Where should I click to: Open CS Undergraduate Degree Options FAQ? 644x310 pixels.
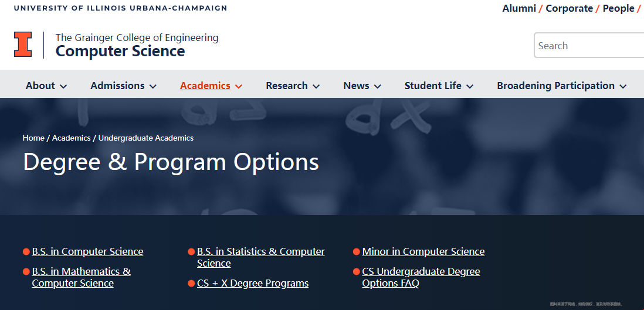tap(421, 277)
